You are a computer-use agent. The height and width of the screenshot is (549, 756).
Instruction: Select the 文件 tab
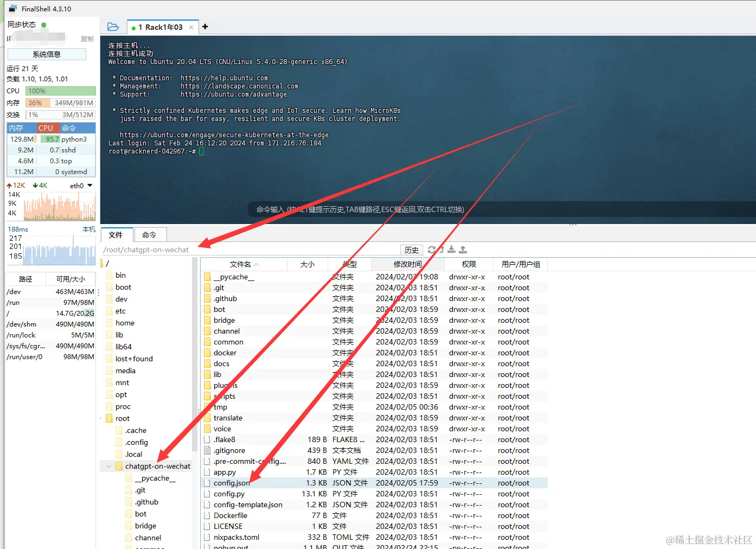(x=116, y=235)
